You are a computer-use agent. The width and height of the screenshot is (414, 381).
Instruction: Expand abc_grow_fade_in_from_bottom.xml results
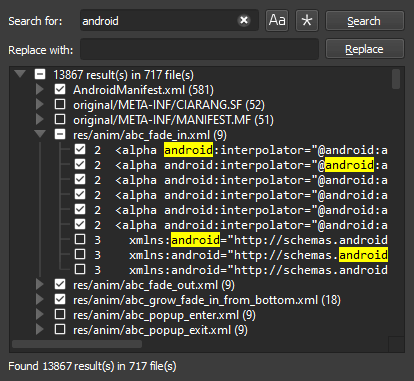(x=40, y=299)
